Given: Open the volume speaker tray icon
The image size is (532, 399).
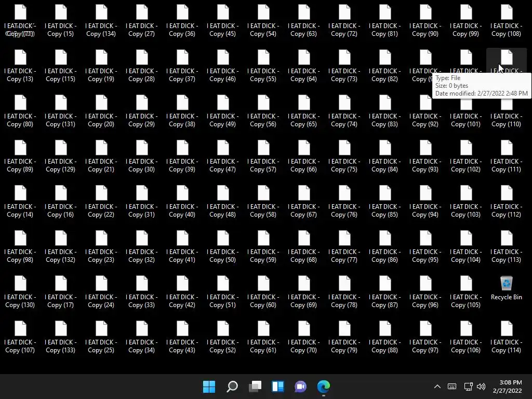Looking at the screenshot, I should (x=481, y=387).
